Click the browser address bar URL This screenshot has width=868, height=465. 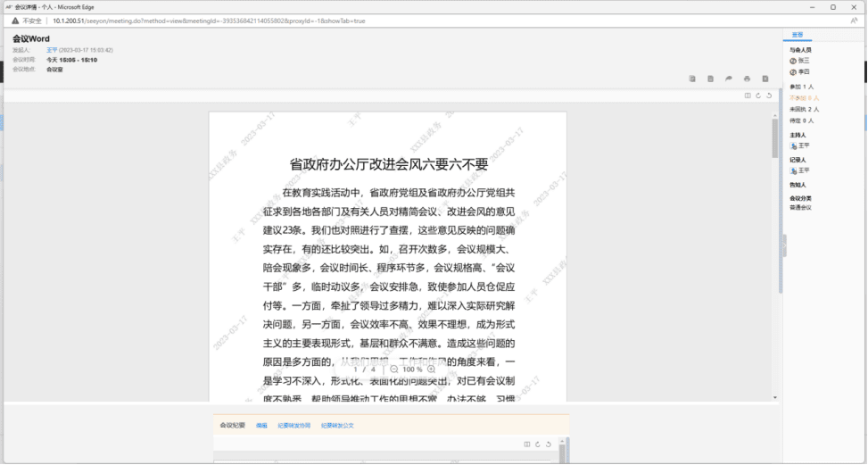[x=210, y=21]
